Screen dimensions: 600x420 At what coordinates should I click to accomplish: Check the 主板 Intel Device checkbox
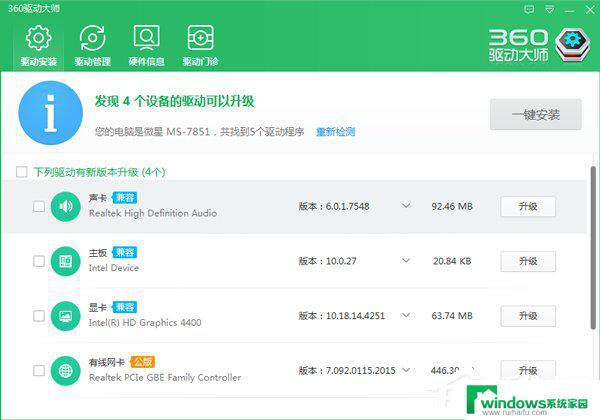pyautogui.click(x=39, y=261)
